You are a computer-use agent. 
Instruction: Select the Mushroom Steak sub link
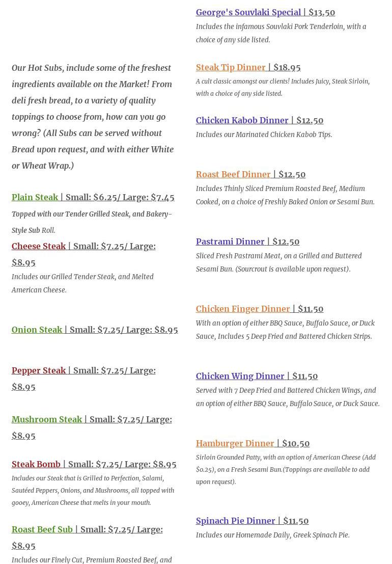pyautogui.click(x=47, y=419)
